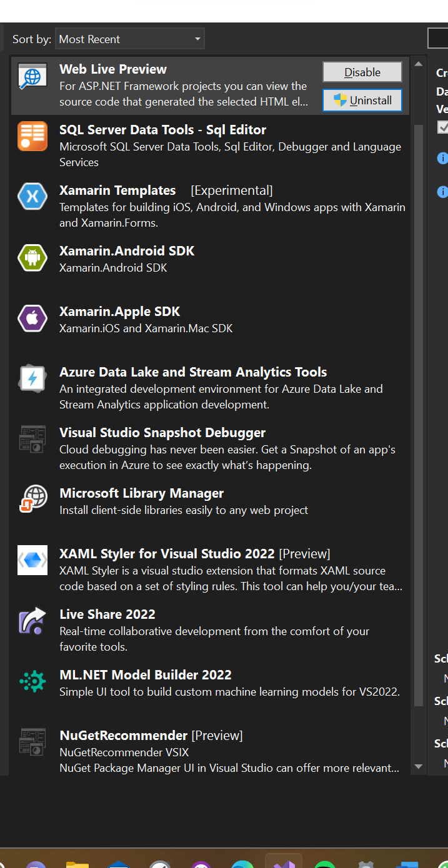Click the [Experimental] tag
The width and height of the screenshot is (448, 868).
(x=232, y=190)
